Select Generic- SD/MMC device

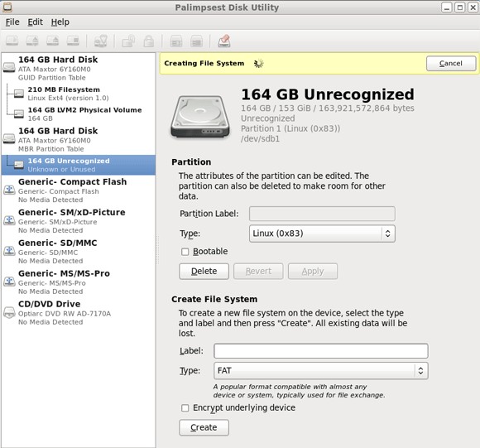pyautogui.click(x=79, y=252)
